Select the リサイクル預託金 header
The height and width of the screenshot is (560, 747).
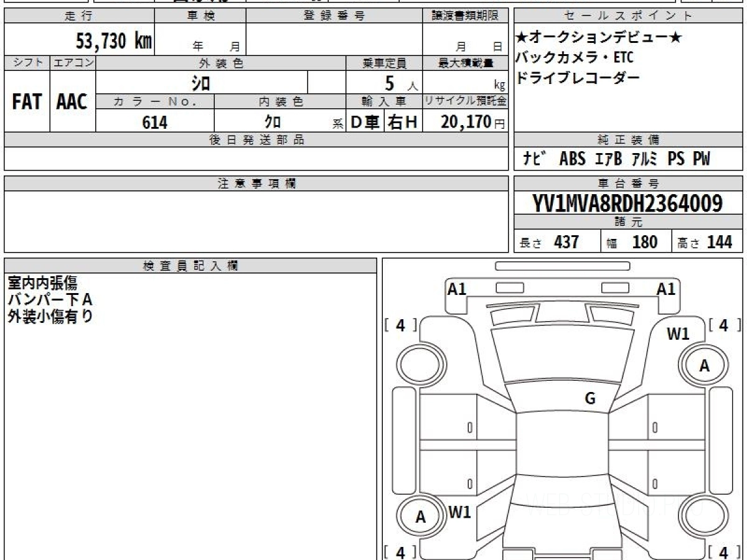tap(465, 101)
